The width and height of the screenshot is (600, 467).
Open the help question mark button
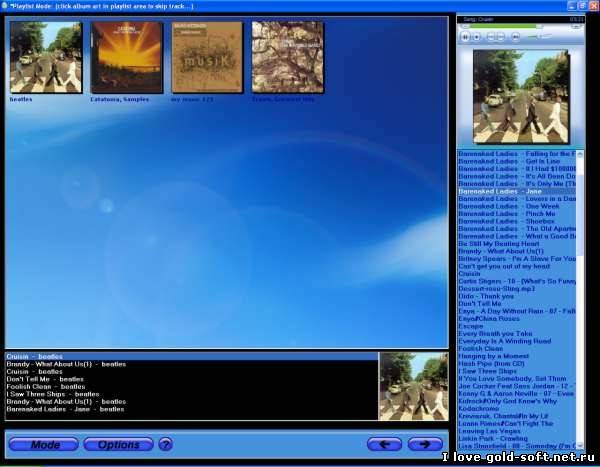tap(166, 444)
